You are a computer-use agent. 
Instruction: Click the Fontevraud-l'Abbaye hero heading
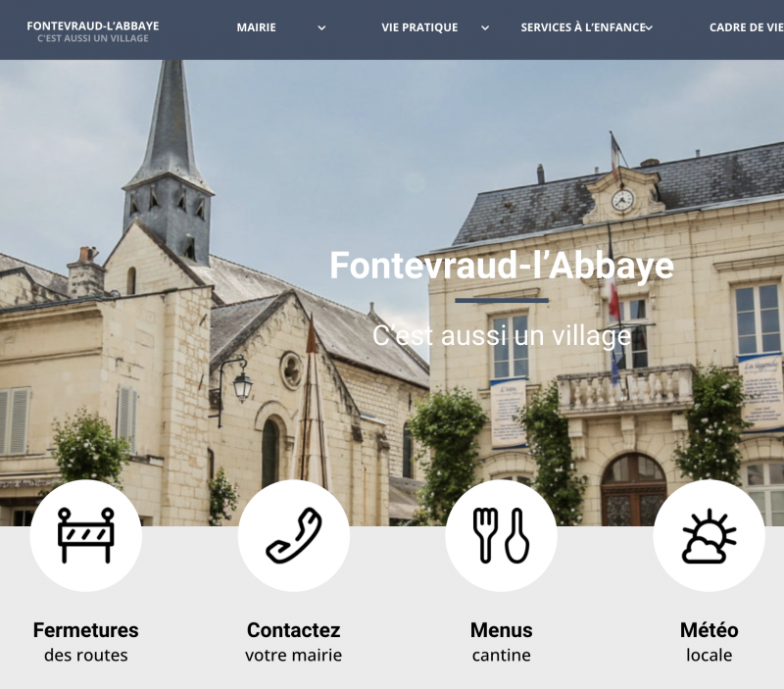point(502,266)
